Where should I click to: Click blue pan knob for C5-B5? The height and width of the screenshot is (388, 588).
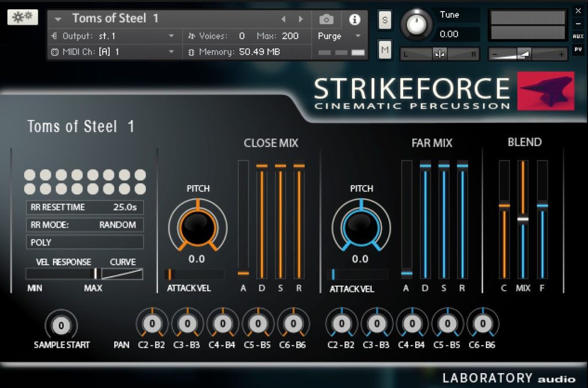point(447,324)
